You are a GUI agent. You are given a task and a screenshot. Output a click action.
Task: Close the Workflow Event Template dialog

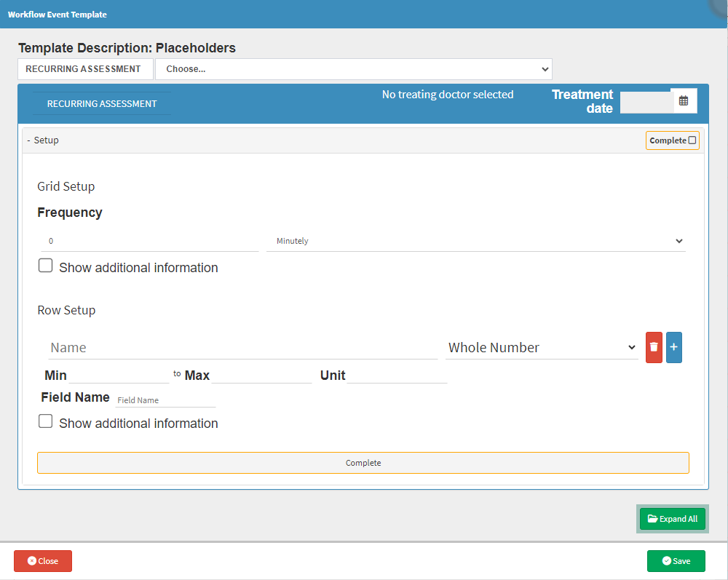pos(43,561)
